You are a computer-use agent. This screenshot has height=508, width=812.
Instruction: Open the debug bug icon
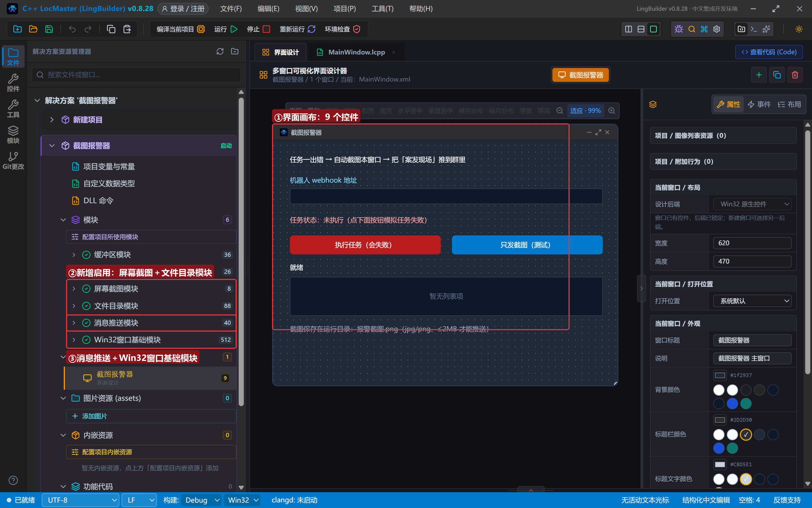click(679, 29)
